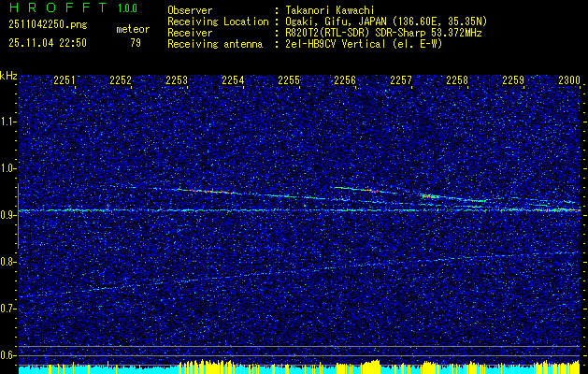Viewport: 588px width, 374px height.
Task: Click the Receiving Location field label
Action: [x=218, y=22]
